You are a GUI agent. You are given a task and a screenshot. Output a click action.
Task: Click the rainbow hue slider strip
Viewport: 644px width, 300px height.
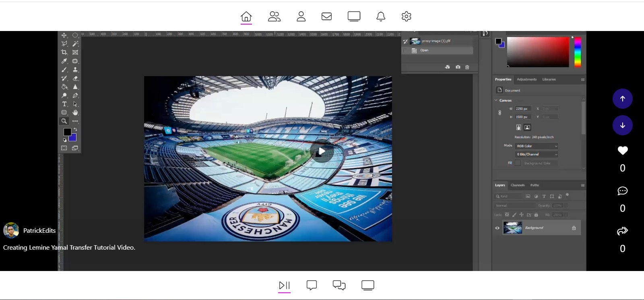point(578,52)
